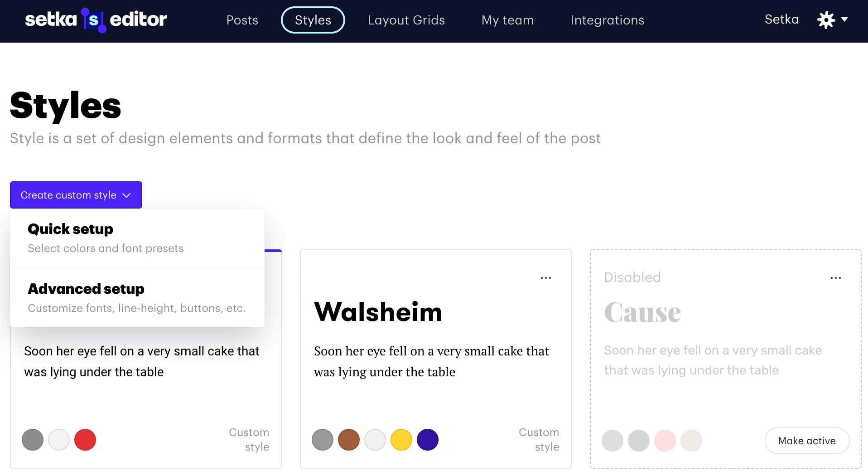Image resolution: width=868 pixels, height=476 pixels.
Task: Pick the dark blue Walsheim swatch
Action: point(428,440)
